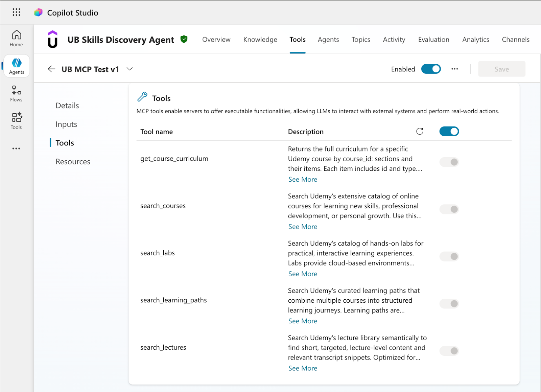
Task: Click the Save button
Action: [x=502, y=69]
